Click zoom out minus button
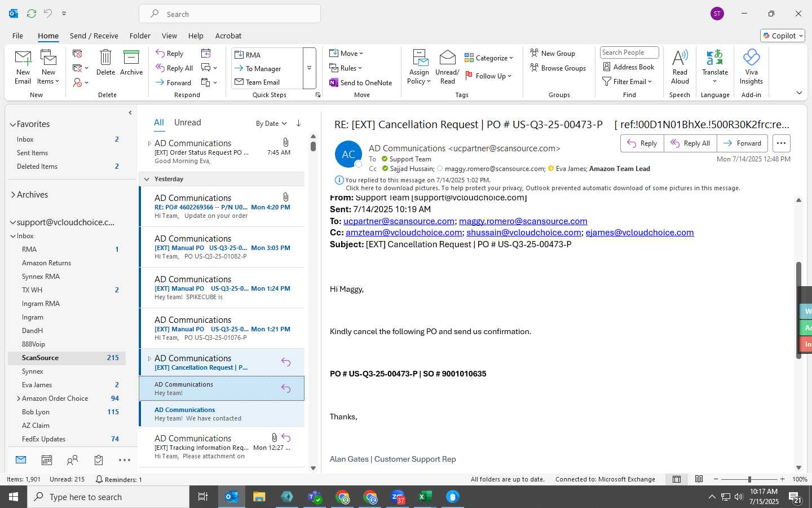This screenshot has width=812, height=508. click(x=716, y=479)
